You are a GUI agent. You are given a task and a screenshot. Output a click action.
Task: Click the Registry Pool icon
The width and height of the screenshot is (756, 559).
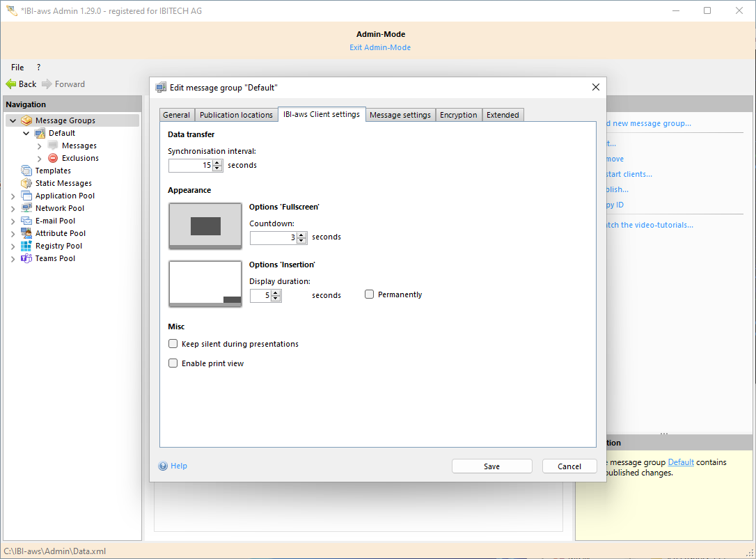coord(26,246)
